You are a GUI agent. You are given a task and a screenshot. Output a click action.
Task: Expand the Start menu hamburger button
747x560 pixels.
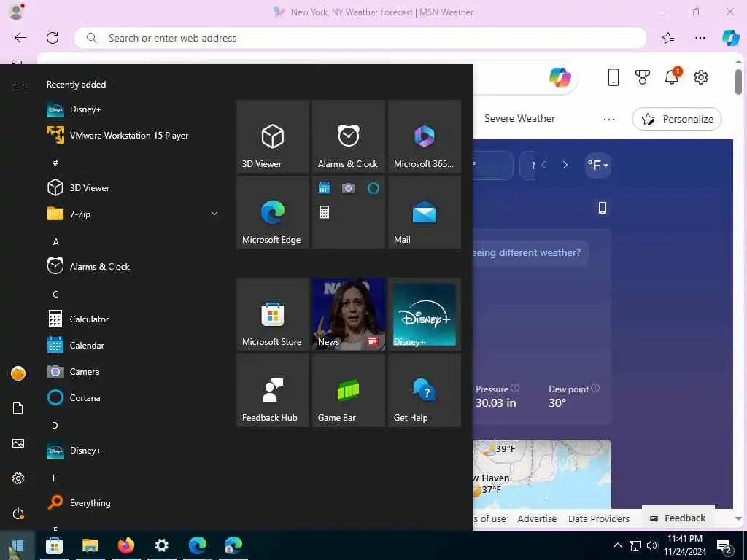coord(18,85)
